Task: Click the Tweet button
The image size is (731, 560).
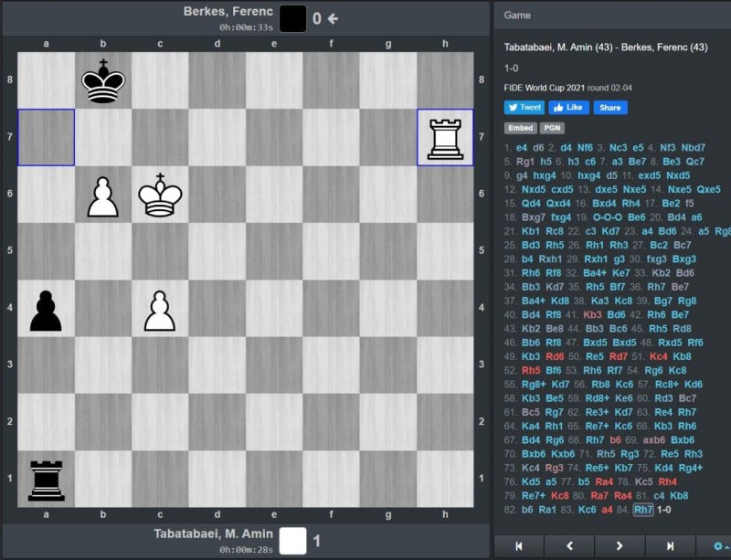Action: pos(524,107)
